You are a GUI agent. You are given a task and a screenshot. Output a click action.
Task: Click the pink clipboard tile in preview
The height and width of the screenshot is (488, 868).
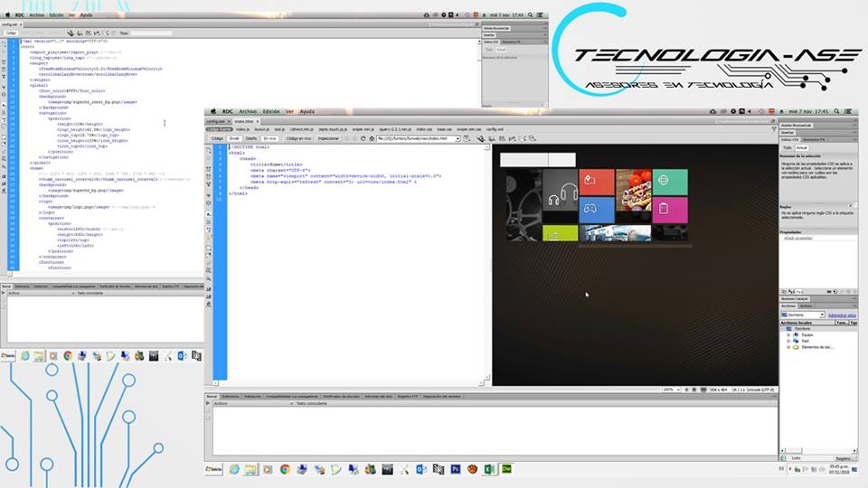click(669, 210)
